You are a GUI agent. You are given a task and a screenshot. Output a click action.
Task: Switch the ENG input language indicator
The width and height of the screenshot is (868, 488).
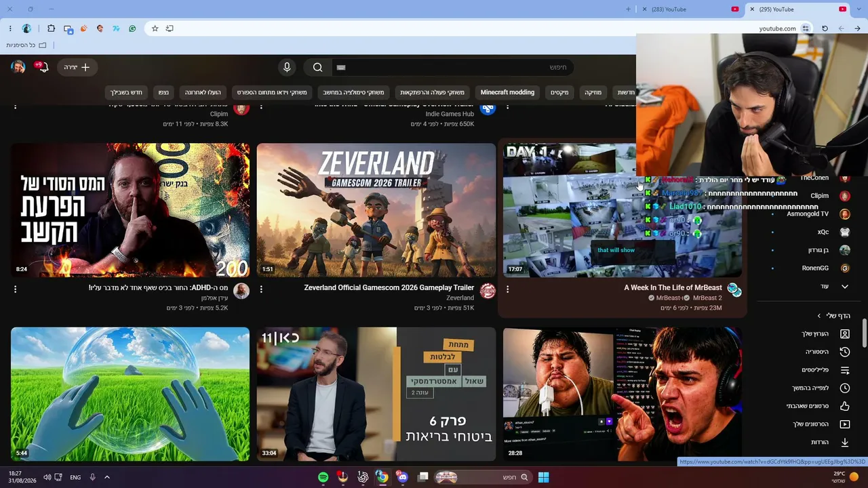75,477
